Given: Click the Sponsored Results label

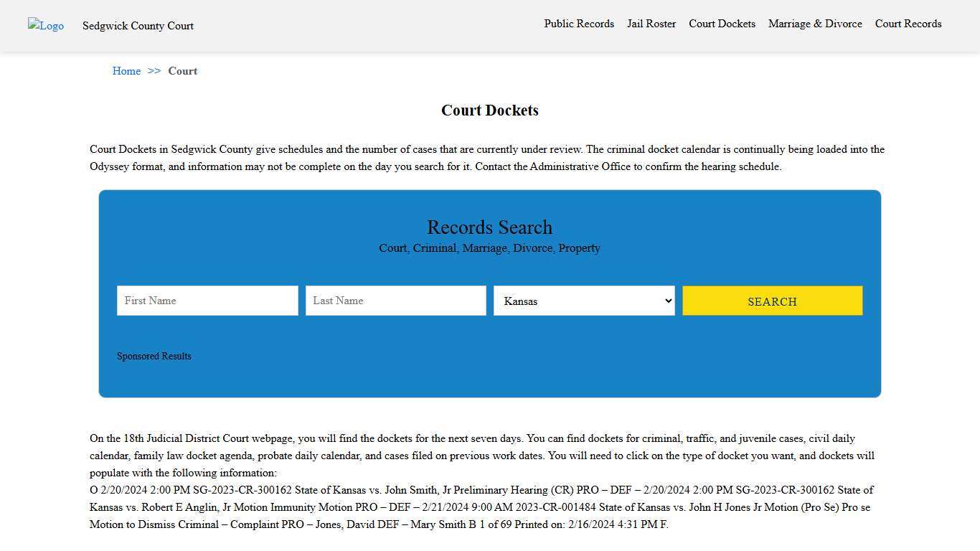Looking at the screenshot, I should (154, 356).
